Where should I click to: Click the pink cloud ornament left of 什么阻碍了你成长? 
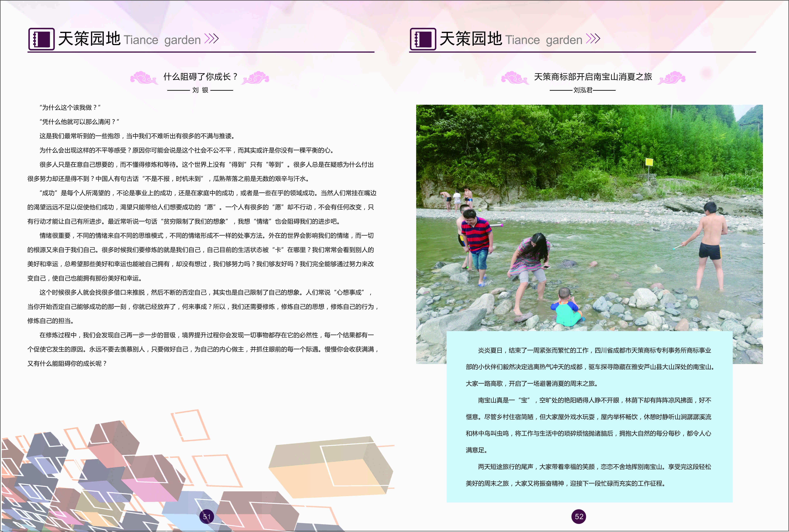144,78
